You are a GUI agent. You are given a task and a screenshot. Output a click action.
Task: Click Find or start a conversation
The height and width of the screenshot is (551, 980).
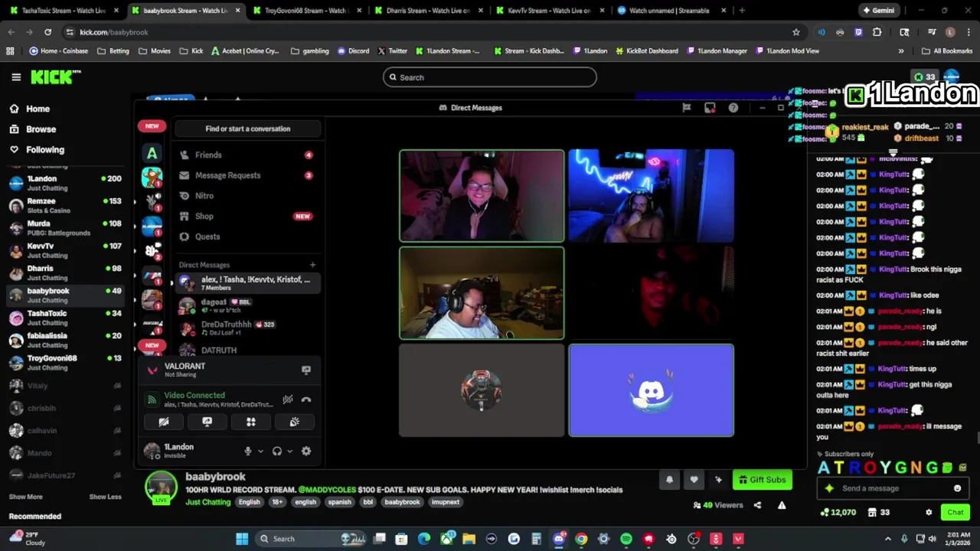click(247, 129)
